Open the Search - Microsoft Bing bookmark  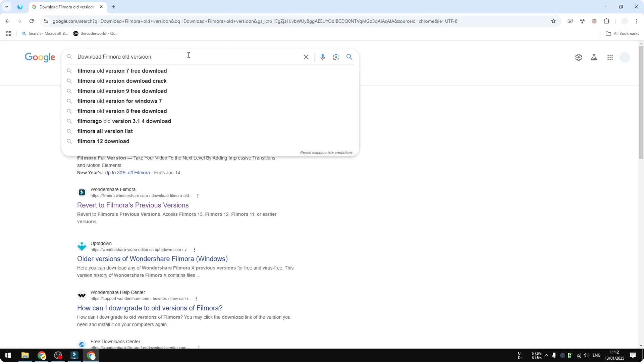click(45, 34)
